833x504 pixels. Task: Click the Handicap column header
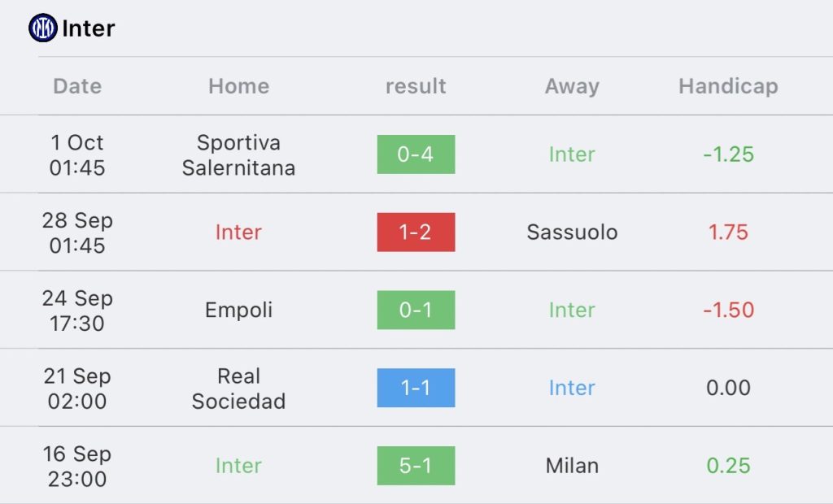click(728, 86)
